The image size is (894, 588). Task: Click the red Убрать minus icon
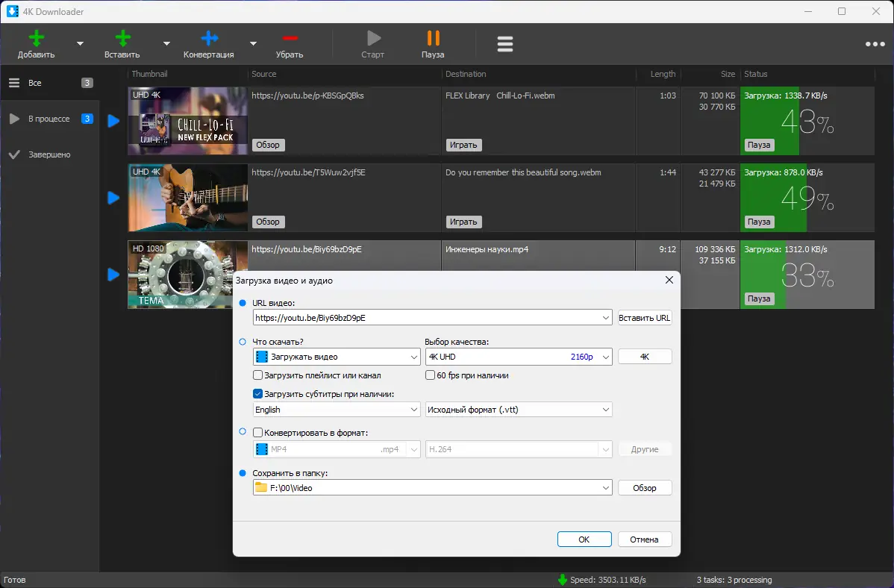[290, 38]
